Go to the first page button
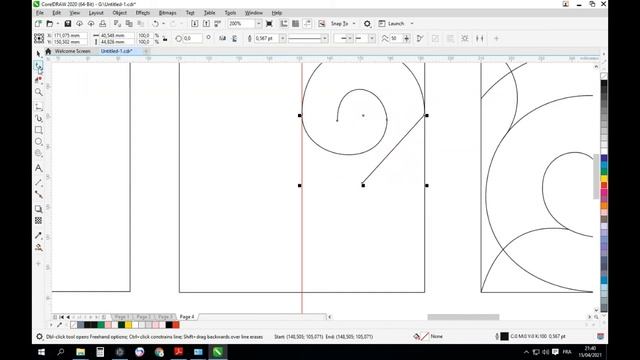 click(x=62, y=317)
